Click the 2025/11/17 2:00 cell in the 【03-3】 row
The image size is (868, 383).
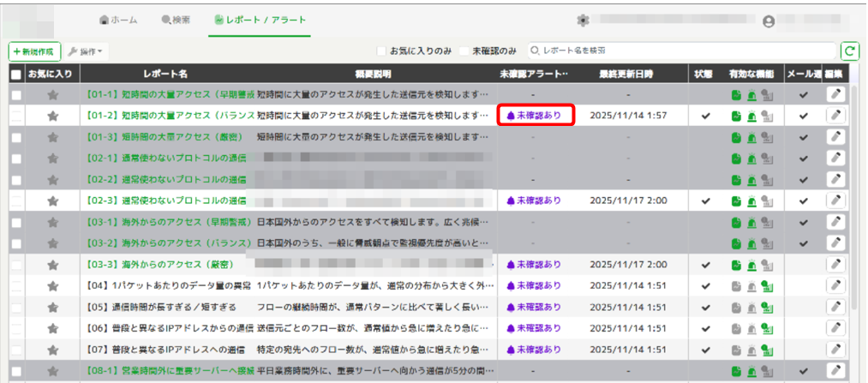pyautogui.click(x=628, y=265)
